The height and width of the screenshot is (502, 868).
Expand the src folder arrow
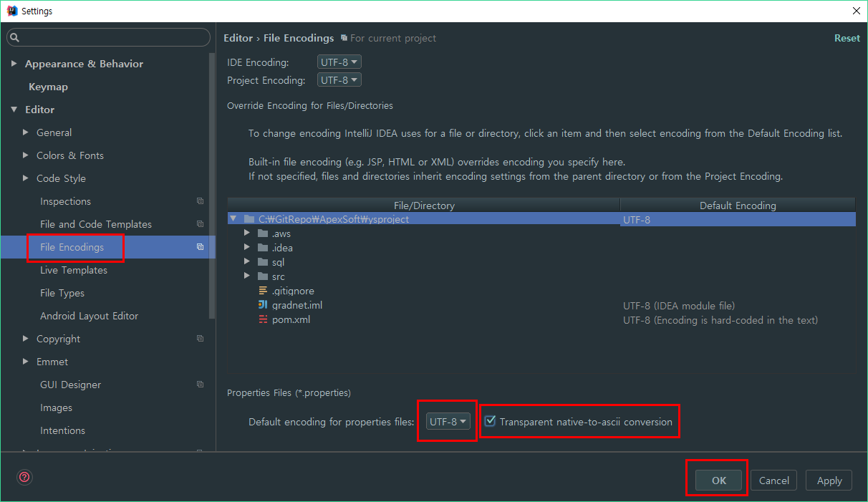(247, 276)
